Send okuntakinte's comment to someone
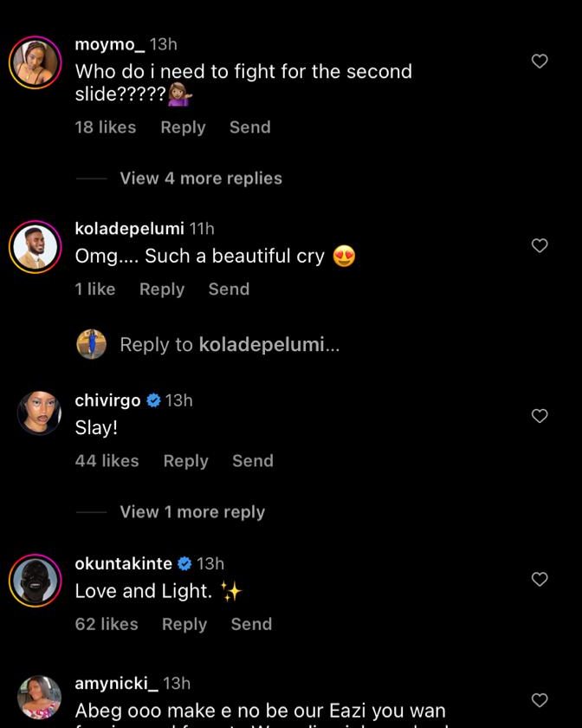582x728 pixels. point(251,624)
